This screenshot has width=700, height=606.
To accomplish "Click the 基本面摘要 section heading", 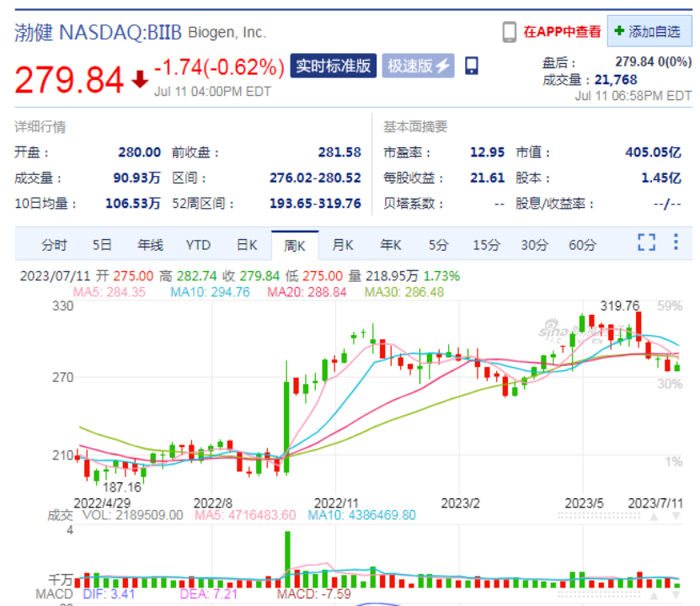I will click(415, 126).
